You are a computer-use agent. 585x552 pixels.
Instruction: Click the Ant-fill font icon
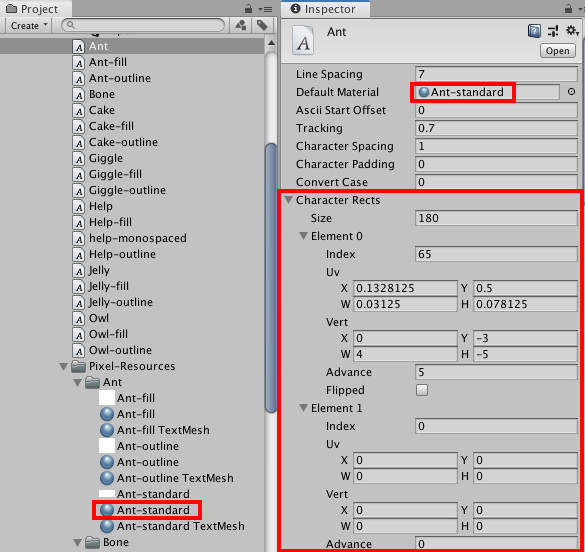click(78, 63)
